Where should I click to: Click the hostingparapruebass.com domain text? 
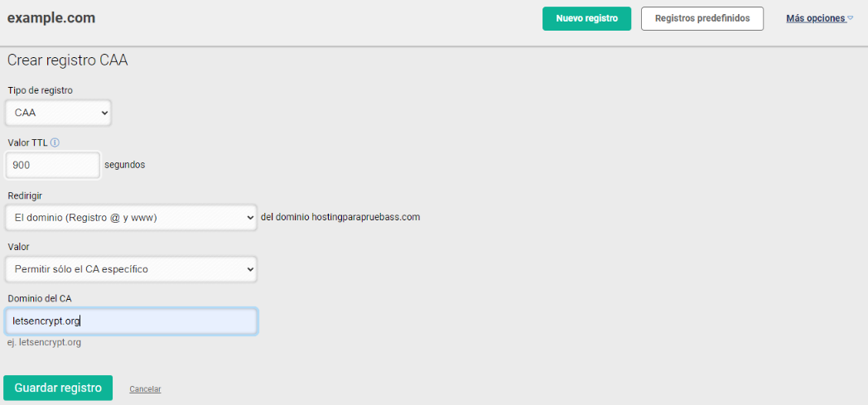(x=365, y=217)
